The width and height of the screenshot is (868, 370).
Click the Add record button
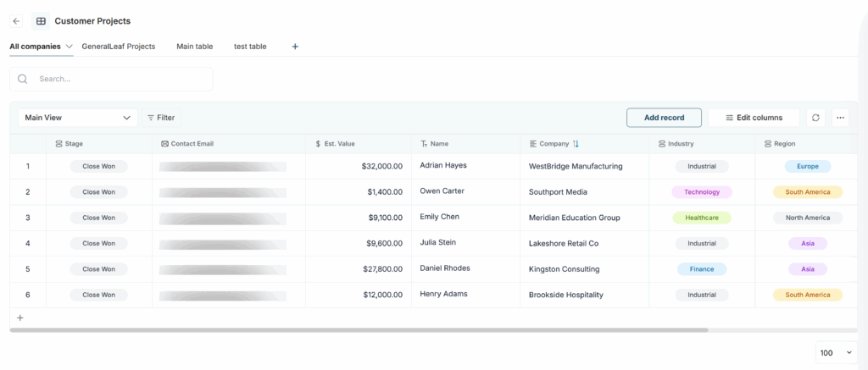coord(664,118)
